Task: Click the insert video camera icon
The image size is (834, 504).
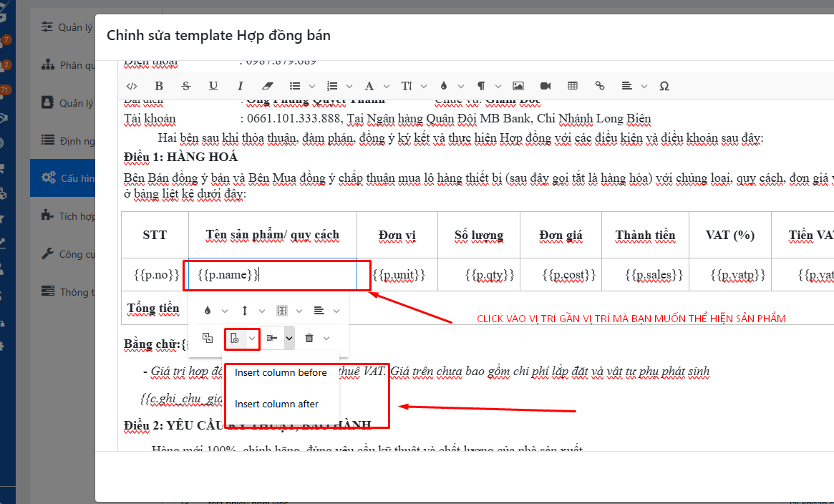Action: coord(546,86)
